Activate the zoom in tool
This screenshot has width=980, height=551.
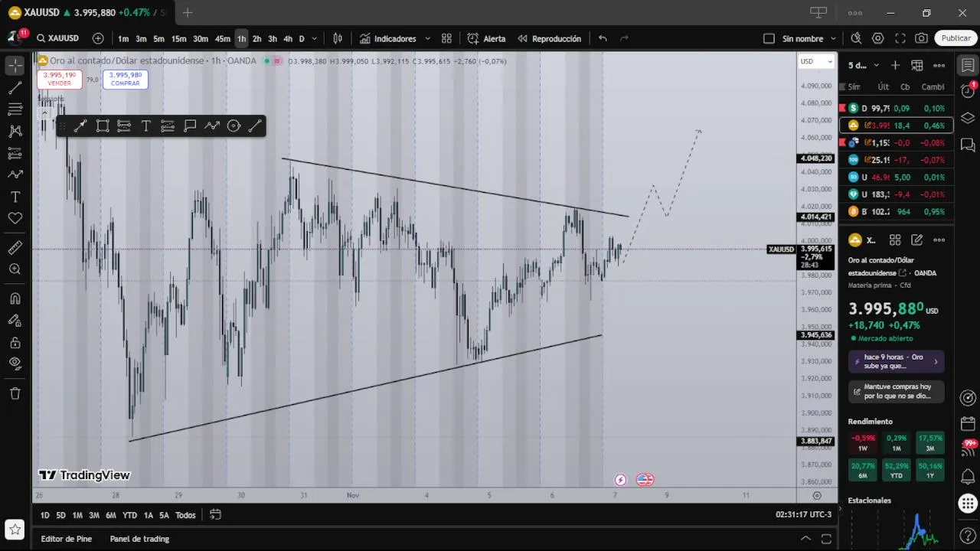[x=15, y=269]
